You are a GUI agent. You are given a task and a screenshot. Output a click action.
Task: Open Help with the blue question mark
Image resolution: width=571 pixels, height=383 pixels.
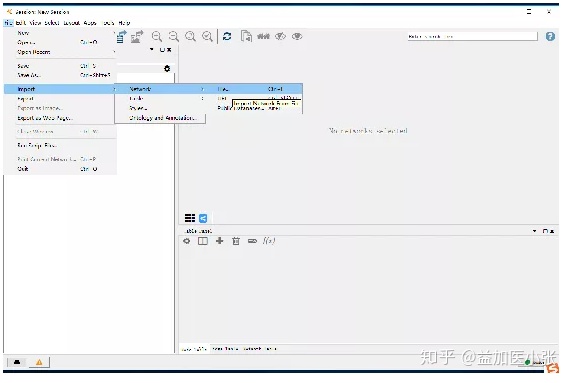(550, 36)
